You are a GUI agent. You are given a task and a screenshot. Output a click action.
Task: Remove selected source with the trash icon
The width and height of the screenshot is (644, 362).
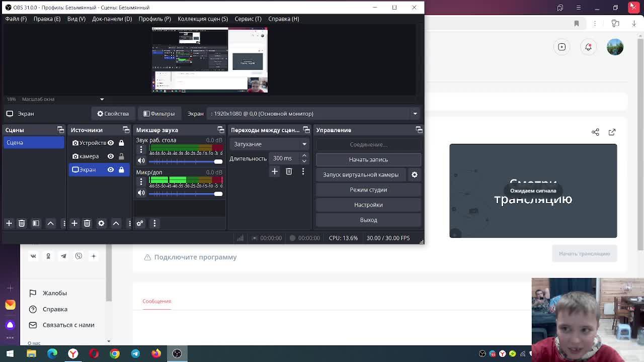(x=87, y=223)
